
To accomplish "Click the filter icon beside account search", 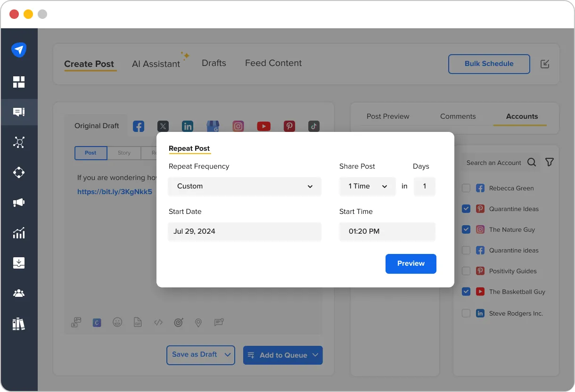I will [x=549, y=162].
